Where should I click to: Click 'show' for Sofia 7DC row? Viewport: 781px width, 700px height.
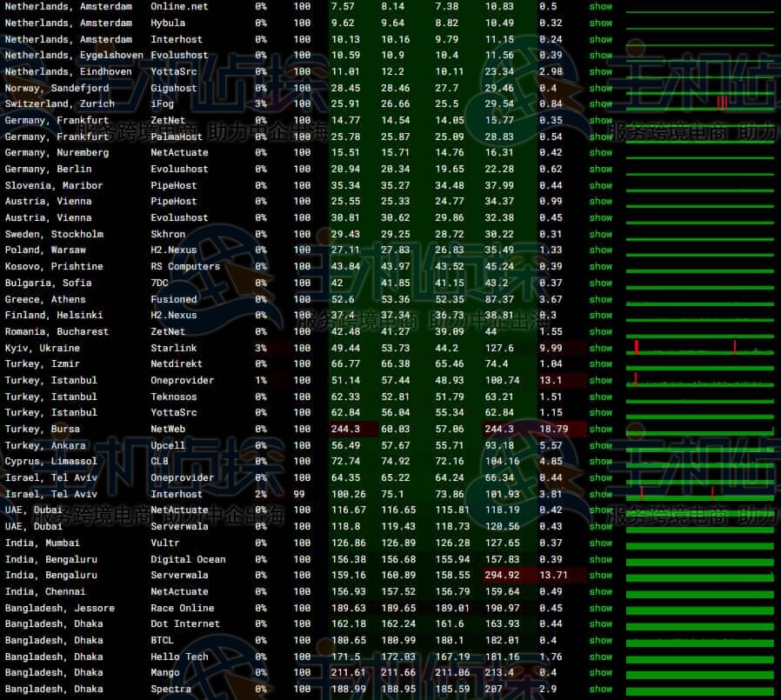[601, 283]
